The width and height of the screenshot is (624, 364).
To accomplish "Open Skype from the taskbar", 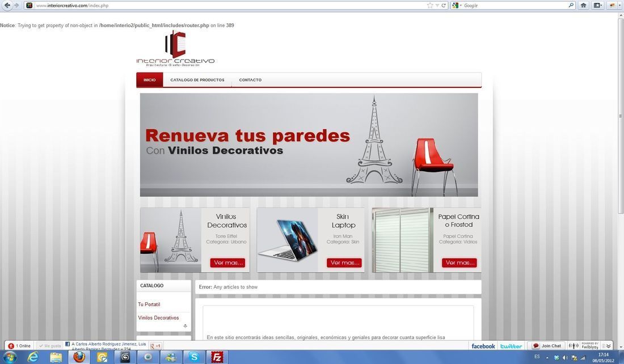I will (x=194, y=357).
